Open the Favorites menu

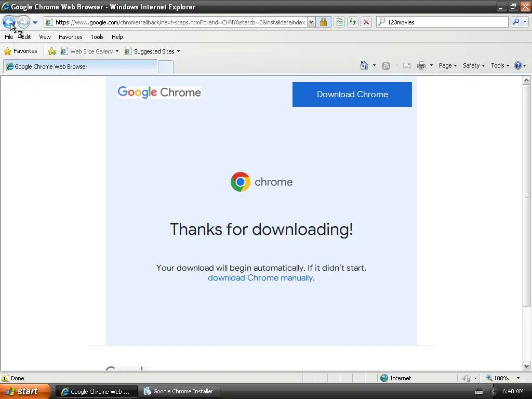tap(70, 37)
